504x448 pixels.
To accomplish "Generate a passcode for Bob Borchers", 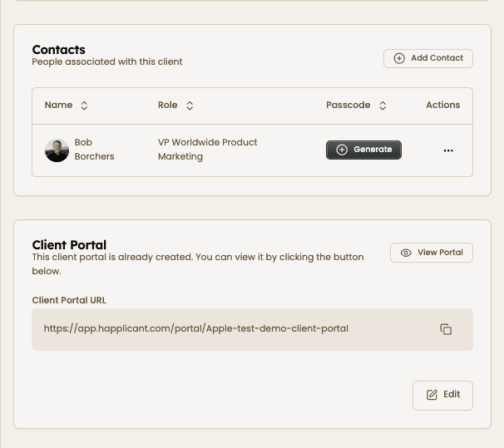I will click(x=363, y=150).
